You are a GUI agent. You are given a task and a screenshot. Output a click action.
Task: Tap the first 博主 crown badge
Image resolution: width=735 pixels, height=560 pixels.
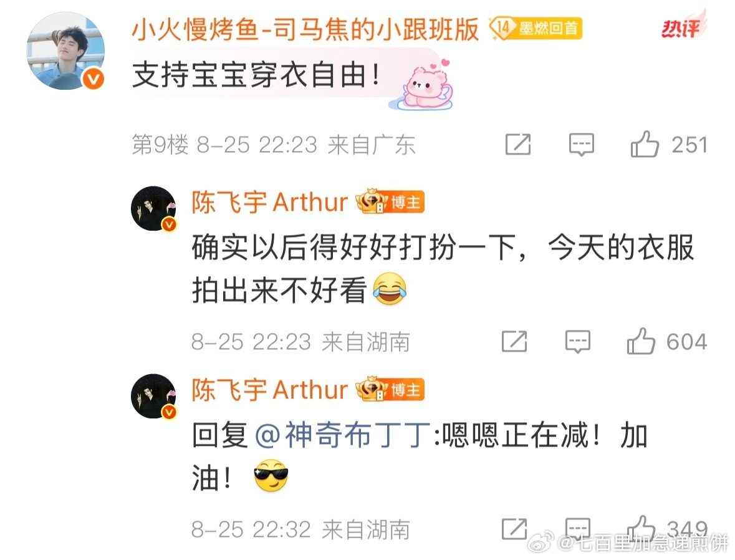(390, 201)
